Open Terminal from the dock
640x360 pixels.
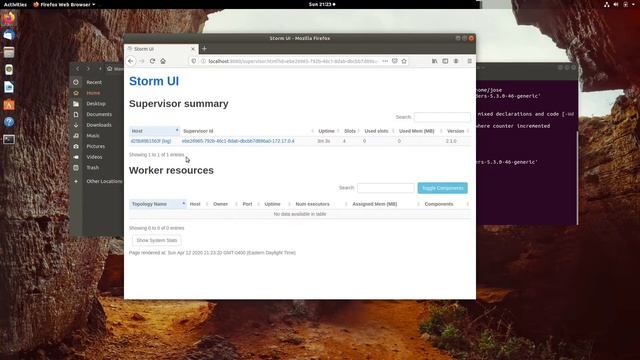click(x=9, y=139)
